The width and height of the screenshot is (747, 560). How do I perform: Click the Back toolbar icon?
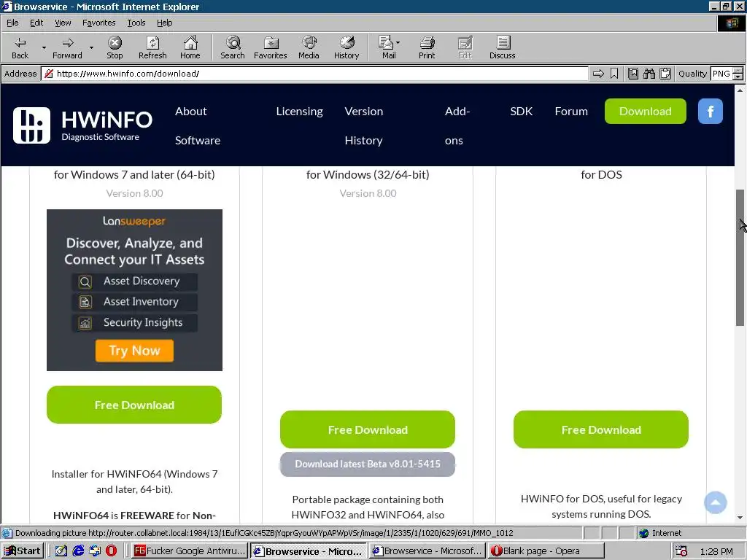(x=20, y=47)
